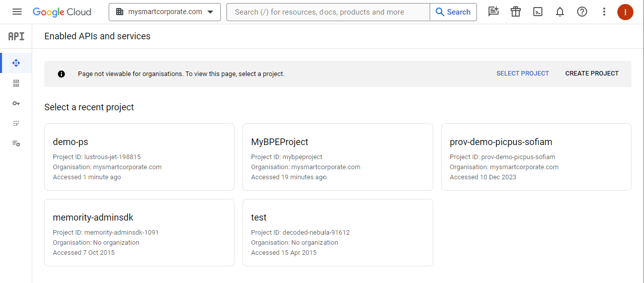
Task: Select Enabled APIs dashboard sidebar icon
Action: (16, 63)
